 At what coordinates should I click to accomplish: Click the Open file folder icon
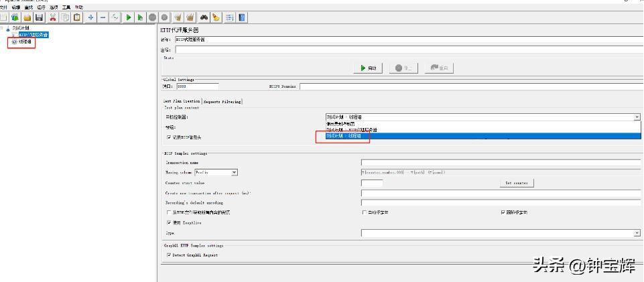pyautogui.click(x=27, y=17)
